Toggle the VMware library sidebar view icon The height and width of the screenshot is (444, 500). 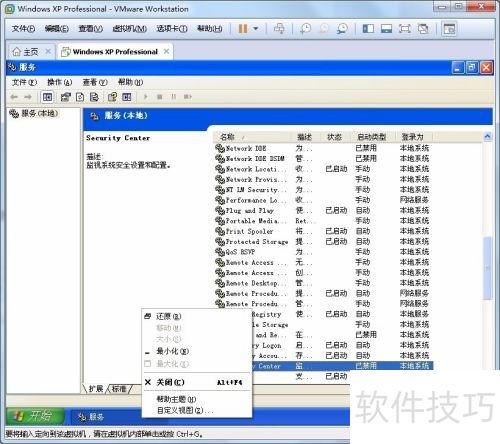click(x=368, y=29)
